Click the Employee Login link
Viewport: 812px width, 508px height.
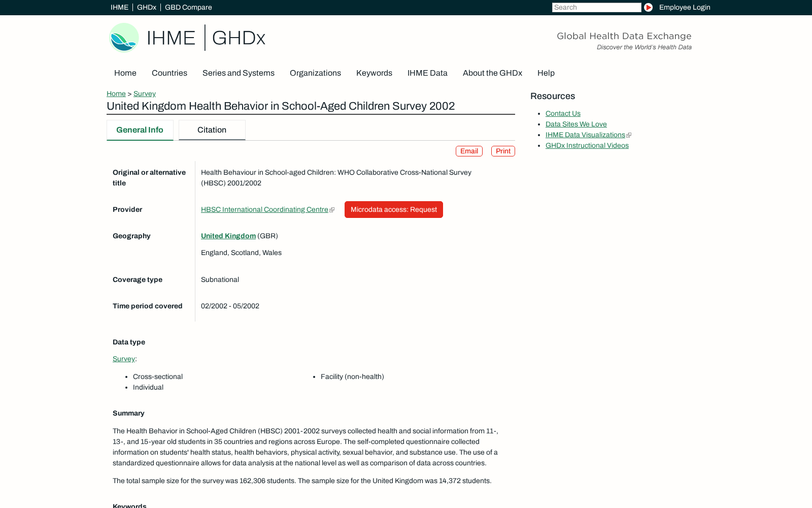coord(685,7)
